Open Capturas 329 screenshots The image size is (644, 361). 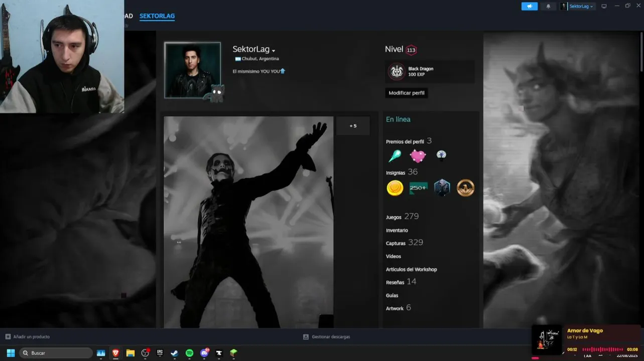[x=405, y=243]
